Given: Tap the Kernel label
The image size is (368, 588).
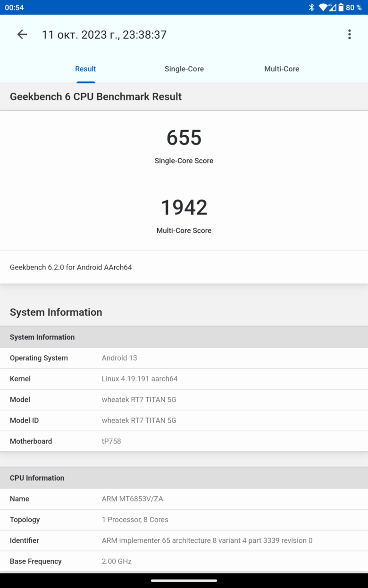Looking at the screenshot, I should point(20,379).
